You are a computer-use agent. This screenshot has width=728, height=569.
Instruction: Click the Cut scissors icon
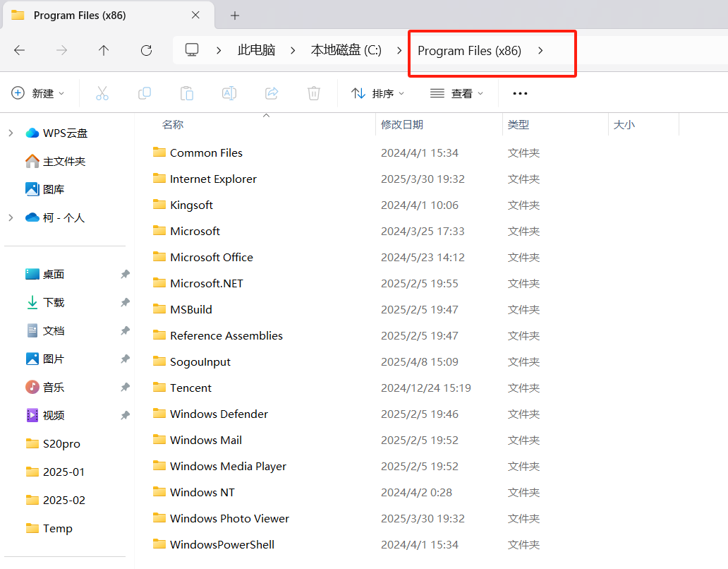click(x=102, y=93)
